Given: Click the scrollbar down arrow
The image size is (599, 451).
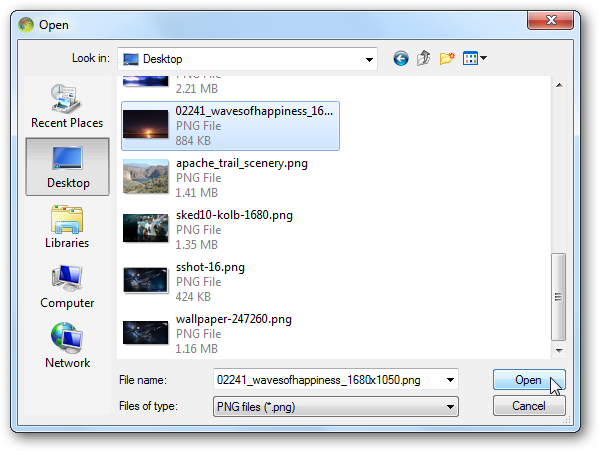Looking at the screenshot, I should [x=559, y=351].
